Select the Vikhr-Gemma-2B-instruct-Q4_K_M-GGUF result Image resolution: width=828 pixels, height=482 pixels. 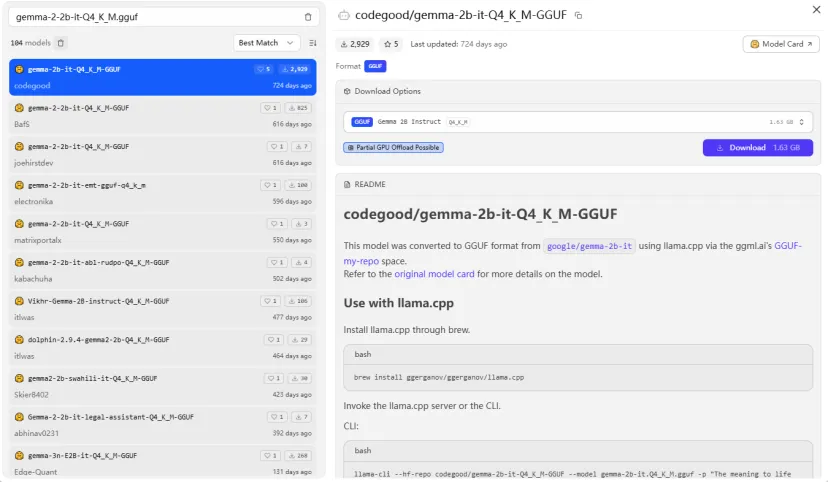click(x=163, y=309)
